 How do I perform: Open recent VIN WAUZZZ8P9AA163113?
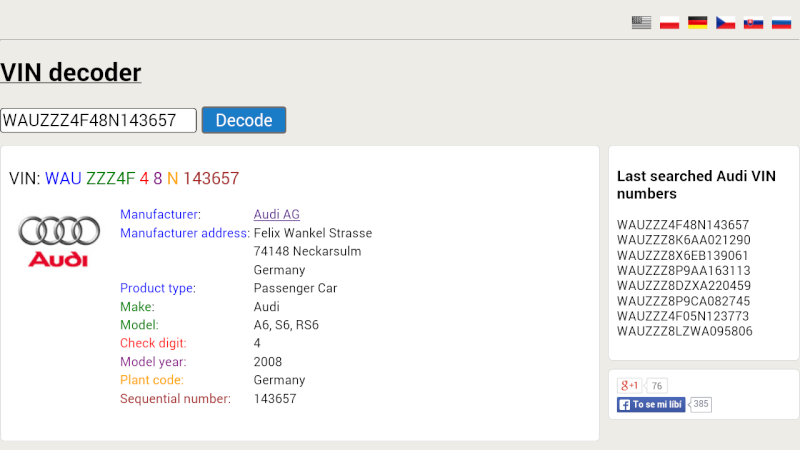683,270
